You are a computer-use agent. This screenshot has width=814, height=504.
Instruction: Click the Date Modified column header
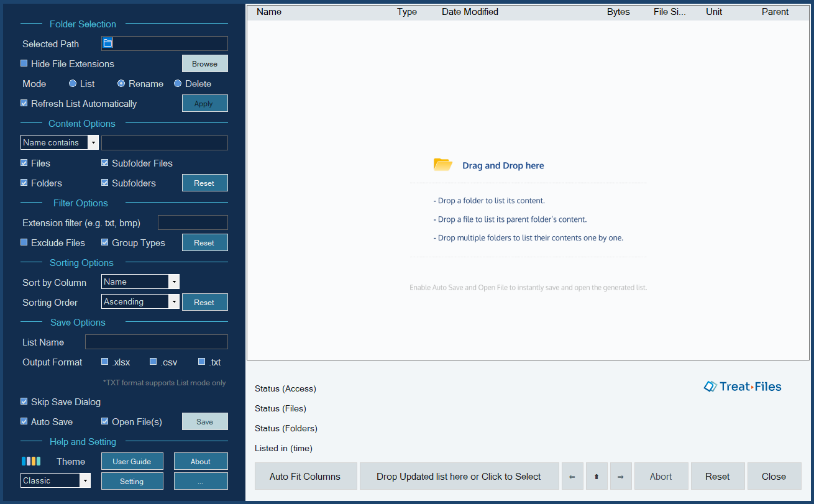[x=470, y=12]
